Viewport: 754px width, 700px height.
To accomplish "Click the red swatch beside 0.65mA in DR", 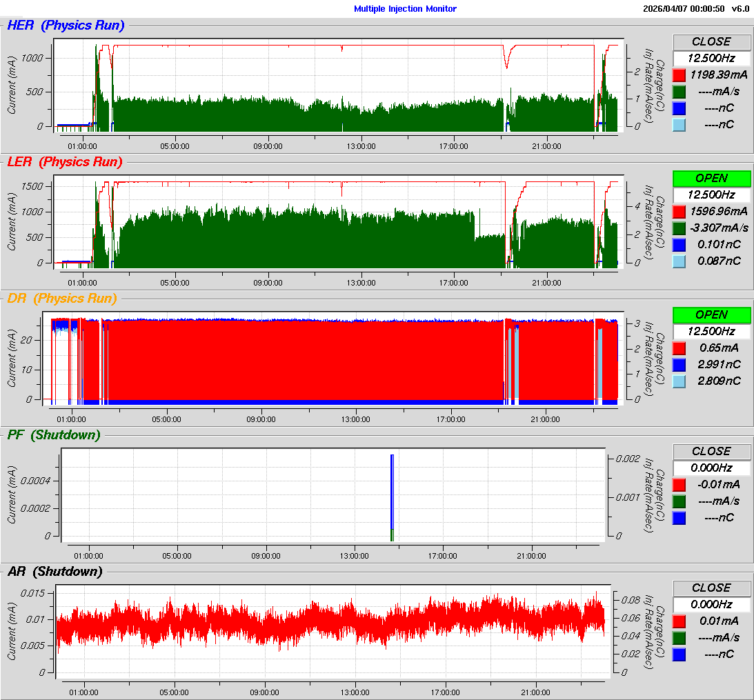I will coord(679,348).
